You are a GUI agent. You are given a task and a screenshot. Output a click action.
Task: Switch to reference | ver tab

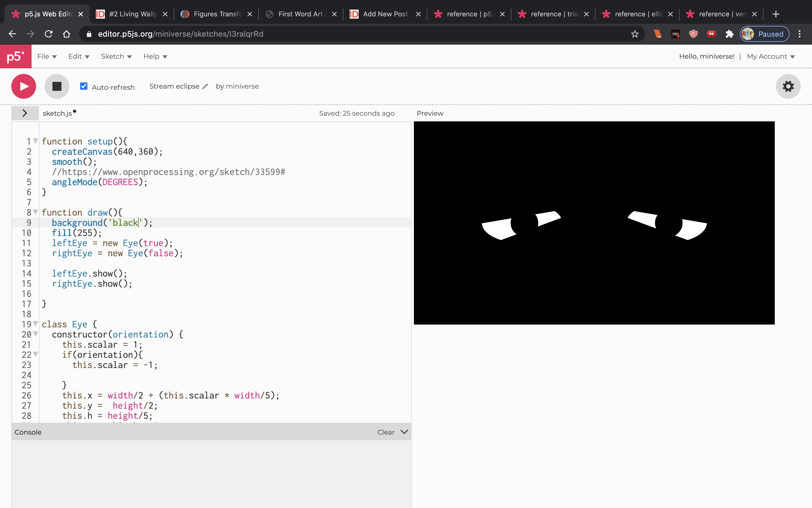coord(721,14)
